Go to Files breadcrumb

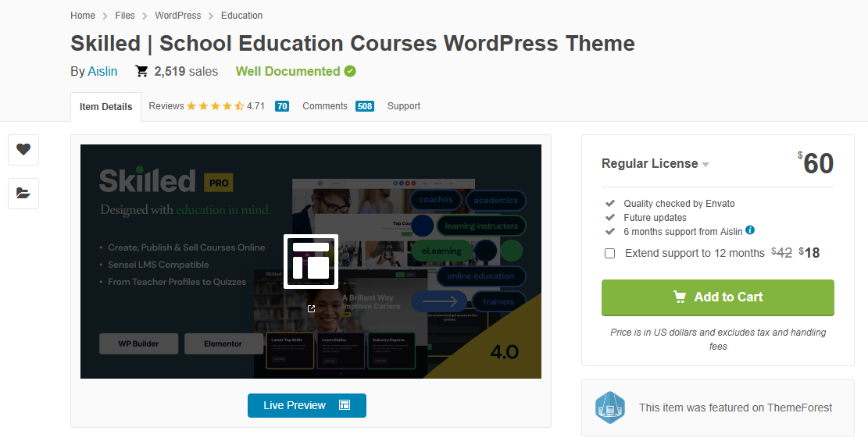(125, 16)
